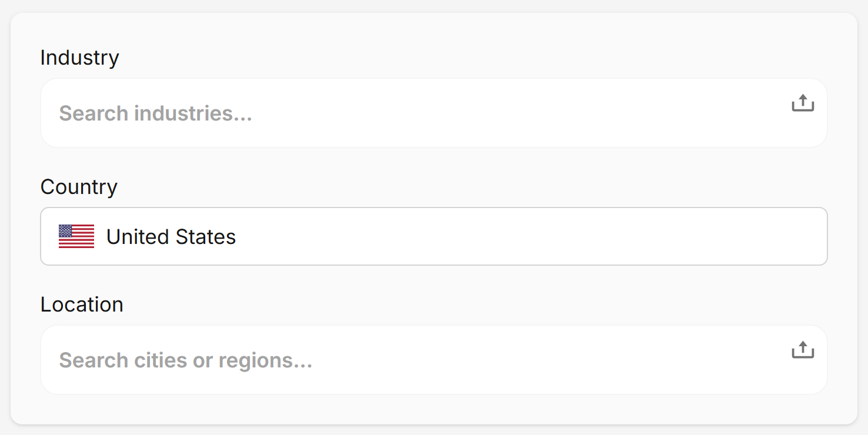Click the "Search industries..." placeholder text
The image size is (868, 435).
pos(155,113)
